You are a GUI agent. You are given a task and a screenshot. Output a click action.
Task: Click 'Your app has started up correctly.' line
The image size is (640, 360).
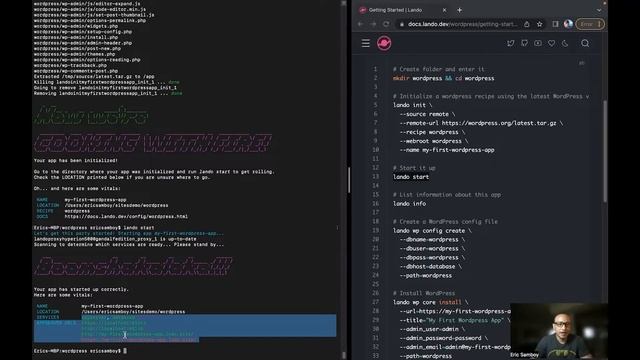coord(81,289)
